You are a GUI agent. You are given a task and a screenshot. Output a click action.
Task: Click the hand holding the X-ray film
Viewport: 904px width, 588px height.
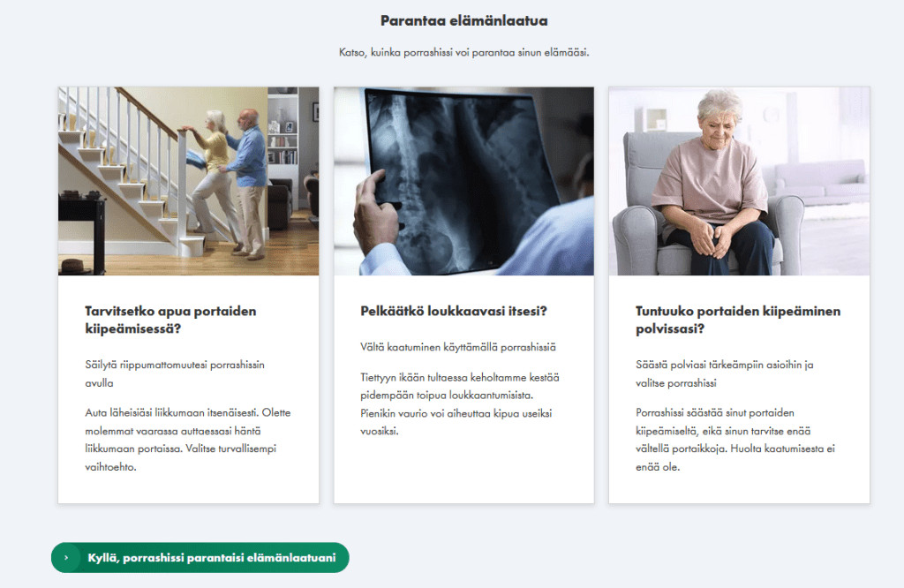(376, 216)
